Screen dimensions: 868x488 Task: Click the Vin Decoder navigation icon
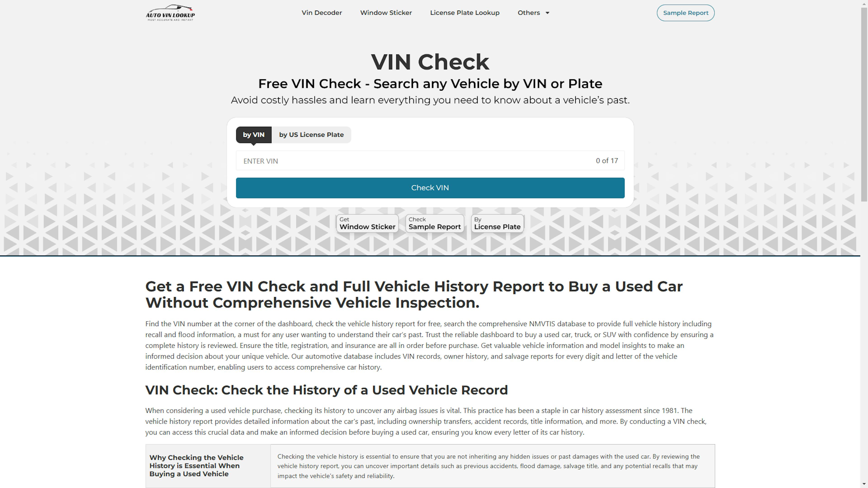322,12
